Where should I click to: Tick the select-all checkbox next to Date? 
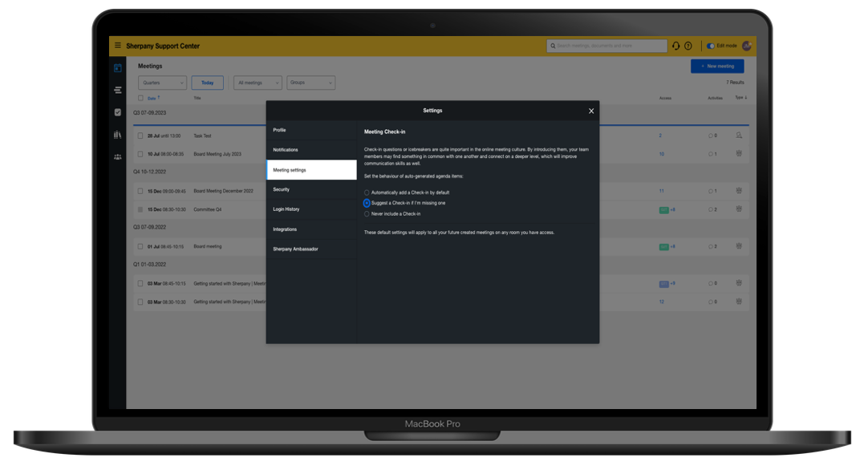pyautogui.click(x=140, y=98)
